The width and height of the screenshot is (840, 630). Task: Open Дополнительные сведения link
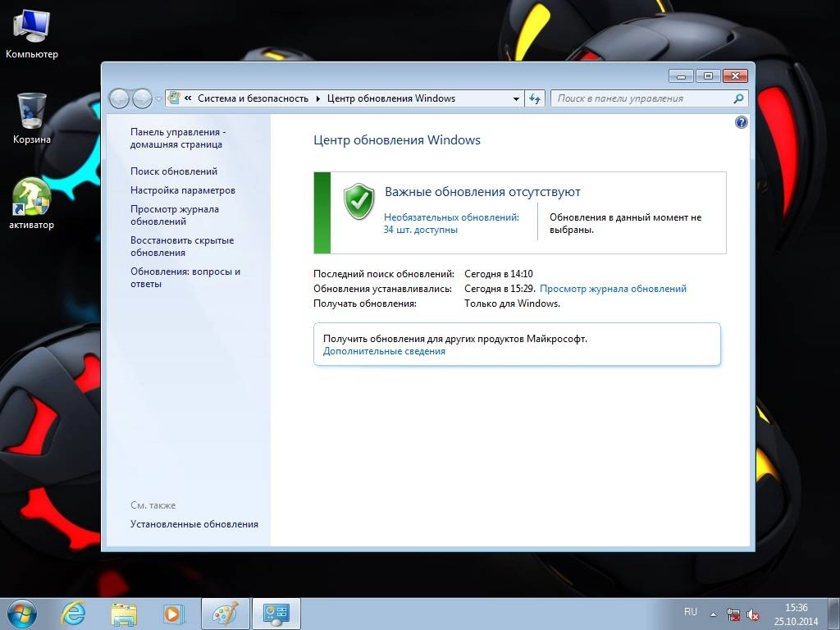(384, 351)
